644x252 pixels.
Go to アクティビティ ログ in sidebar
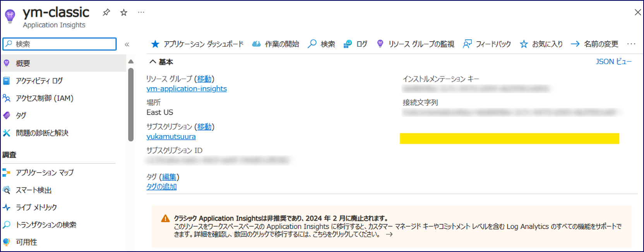tap(39, 81)
